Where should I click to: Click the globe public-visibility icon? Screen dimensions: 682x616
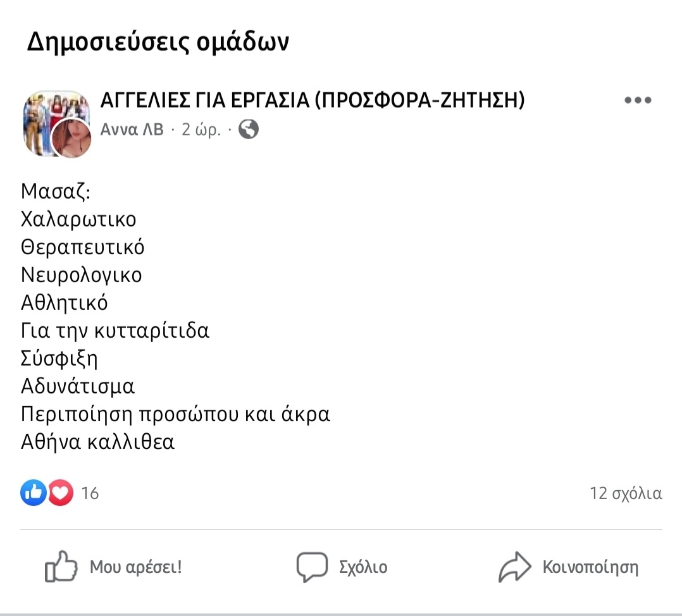pos(249,129)
